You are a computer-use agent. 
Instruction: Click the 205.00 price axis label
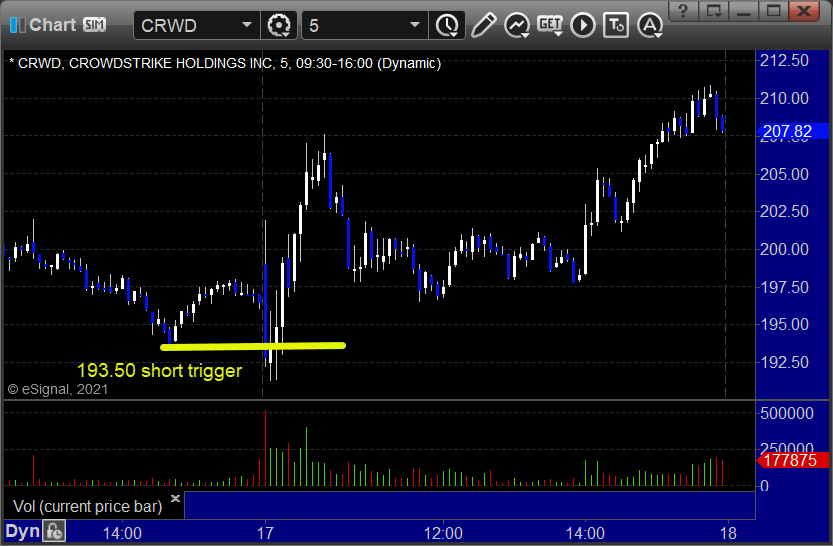(x=785, y=174)
